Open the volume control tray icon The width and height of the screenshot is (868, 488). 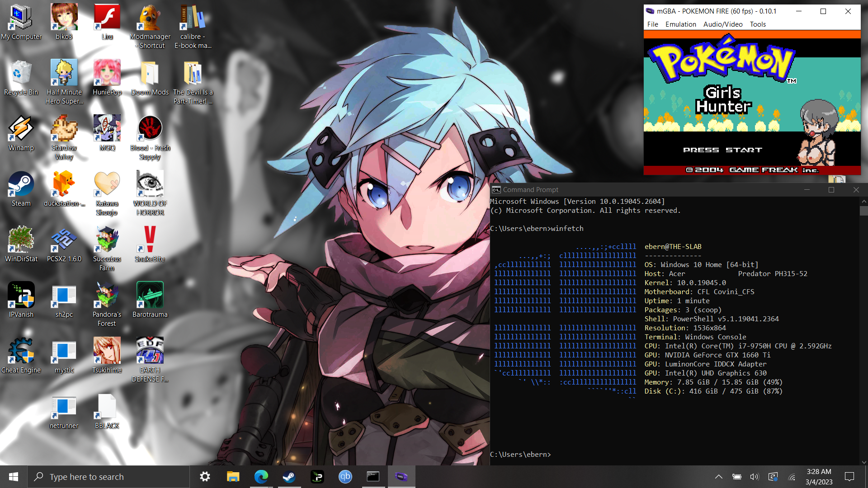[x=754, y=477]
